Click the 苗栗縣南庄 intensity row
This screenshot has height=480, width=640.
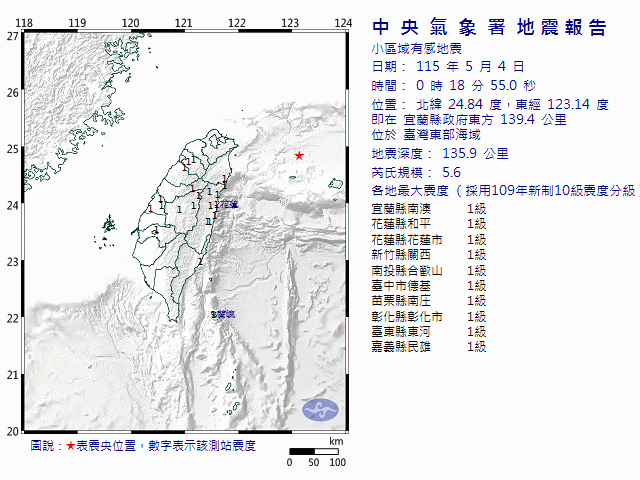pyautogui.click(x=429, y=301)
